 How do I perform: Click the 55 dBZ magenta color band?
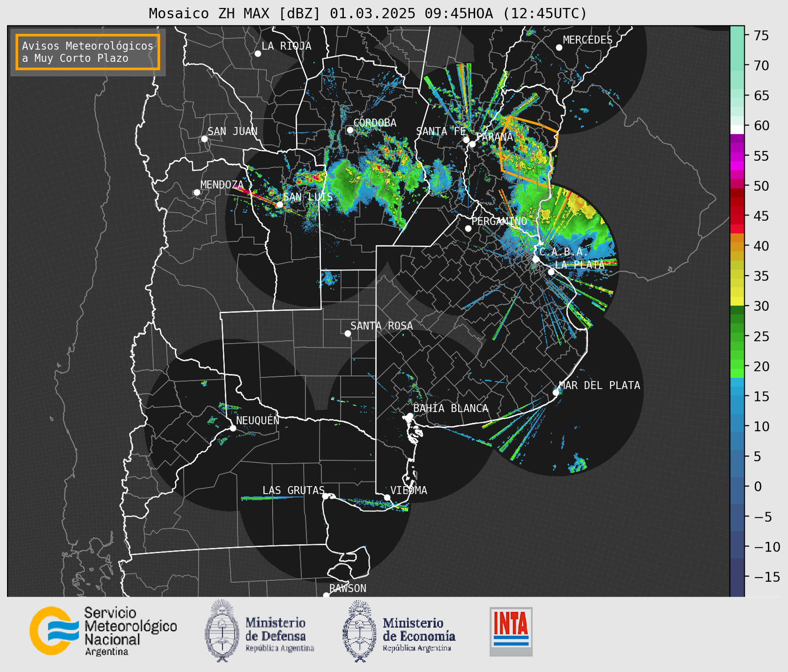[737, 156]
